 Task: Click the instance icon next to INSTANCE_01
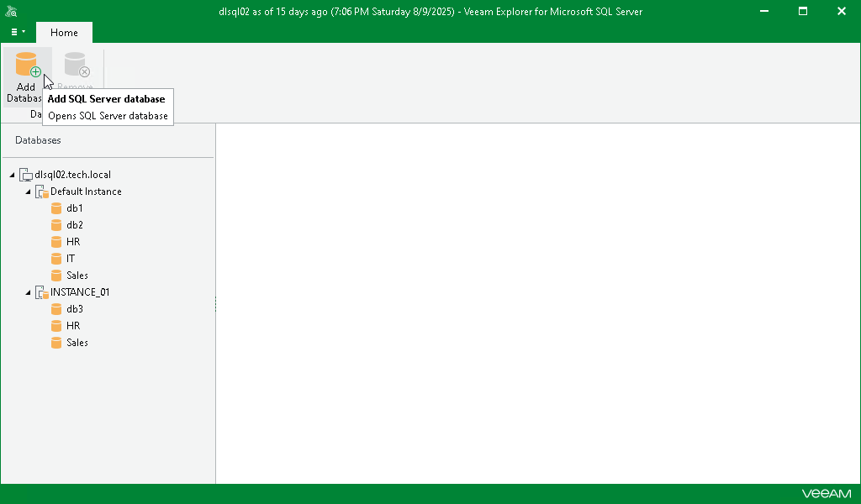(40, 291)
